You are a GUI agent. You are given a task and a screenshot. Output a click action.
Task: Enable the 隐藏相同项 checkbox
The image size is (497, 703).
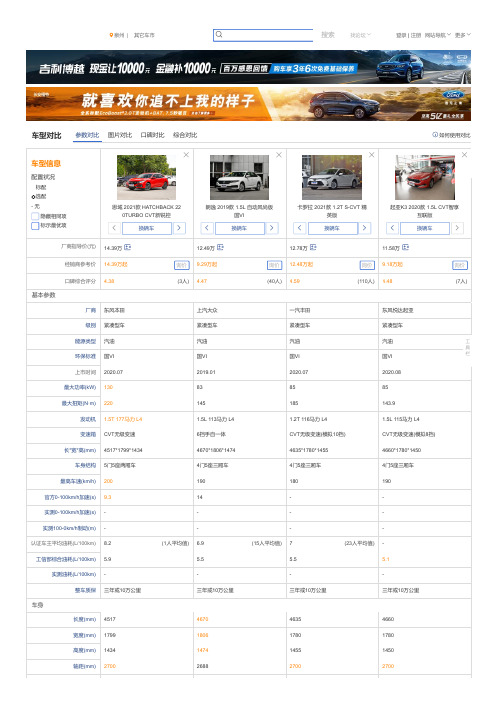[35, 216]
